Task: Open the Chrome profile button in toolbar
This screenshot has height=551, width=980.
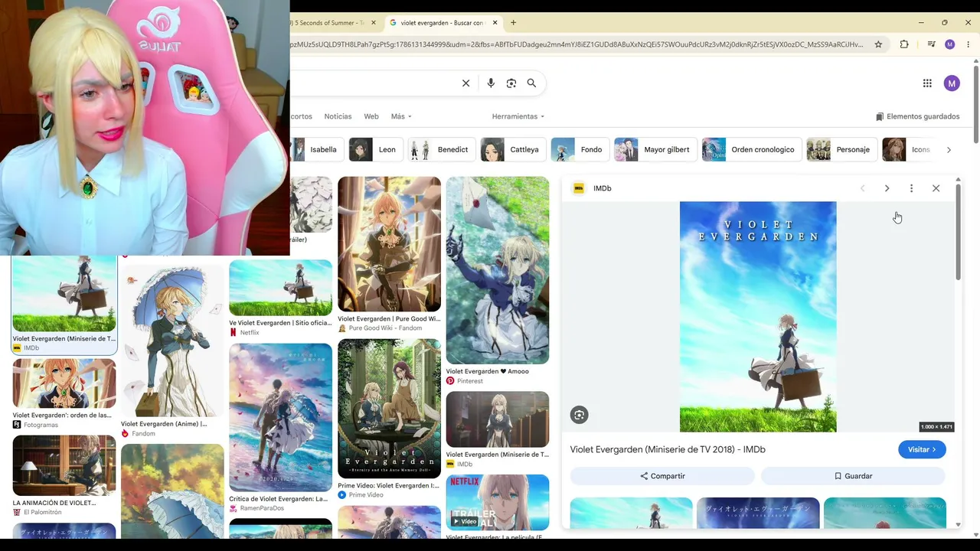Action: (x=950, y=44)
